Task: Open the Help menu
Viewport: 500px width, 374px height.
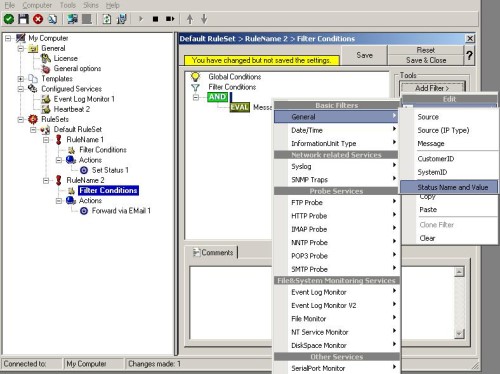Action: pos(112,5)
